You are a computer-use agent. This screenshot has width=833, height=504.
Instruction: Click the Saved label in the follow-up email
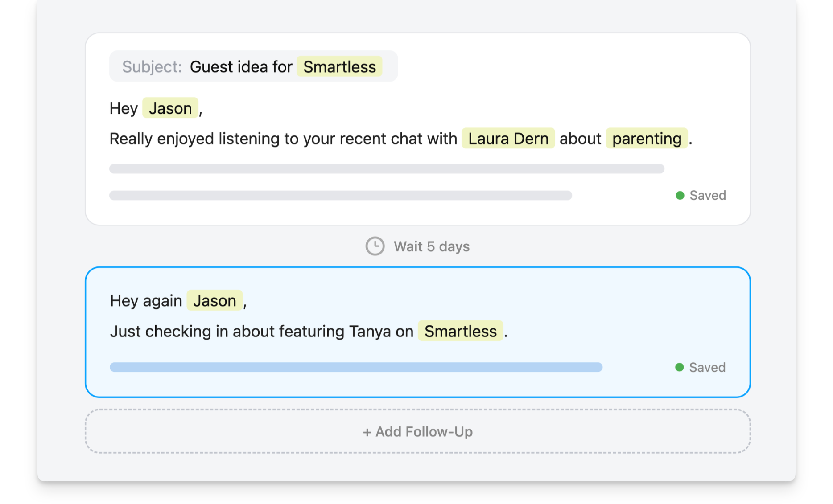(707, 367)
